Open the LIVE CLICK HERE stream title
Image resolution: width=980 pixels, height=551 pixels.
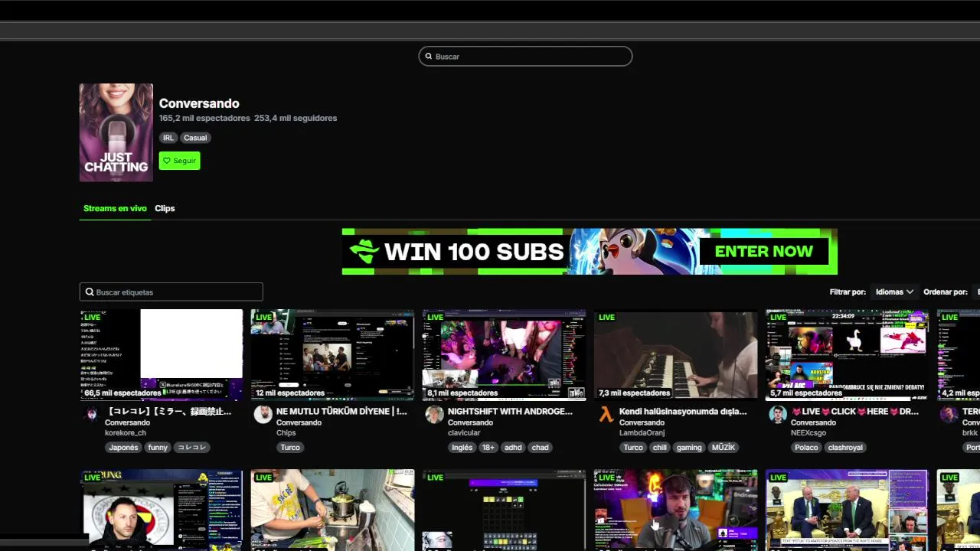[x=854, y=411]
